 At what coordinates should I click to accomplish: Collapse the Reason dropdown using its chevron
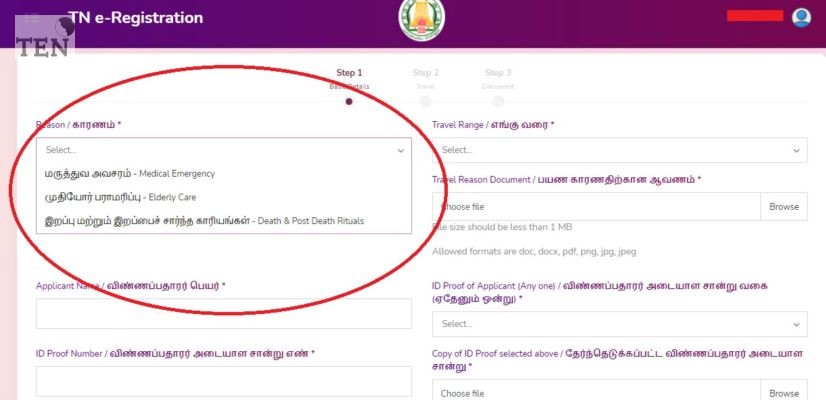(401, 151)
